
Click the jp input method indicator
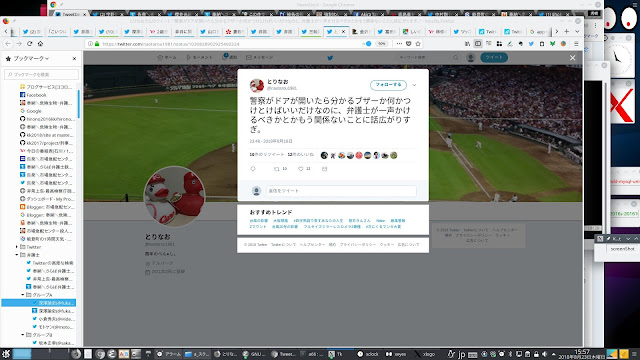[461, 354]
